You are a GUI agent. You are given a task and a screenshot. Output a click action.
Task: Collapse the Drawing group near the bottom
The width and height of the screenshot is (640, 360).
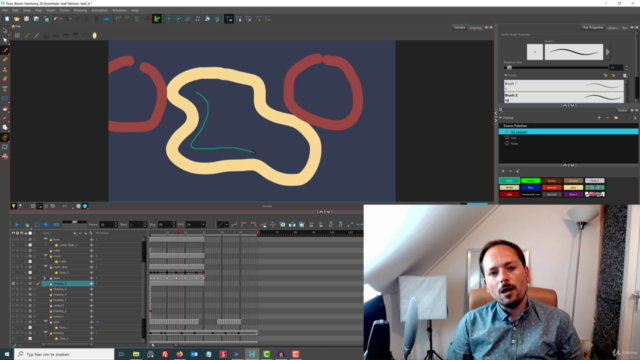pos(46,333)
